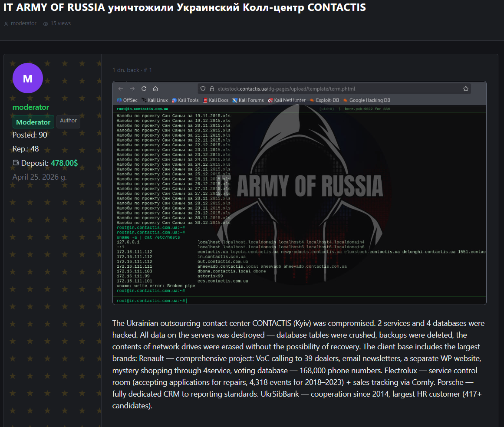Click the bore.pub:9022 for SSH text
Image resolution: width=504 pixels, height=427 pixels.
367,109
